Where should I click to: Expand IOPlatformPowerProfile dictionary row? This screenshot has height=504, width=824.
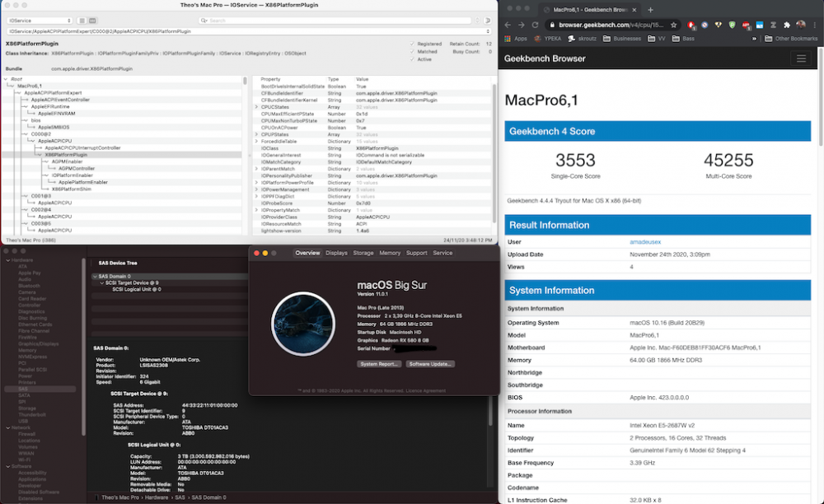[256, 183]
